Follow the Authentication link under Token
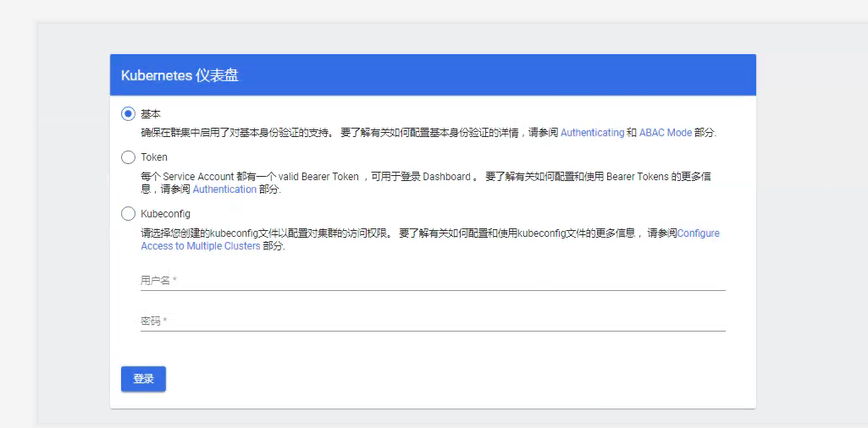868x428 pixels. coord(224,189)
